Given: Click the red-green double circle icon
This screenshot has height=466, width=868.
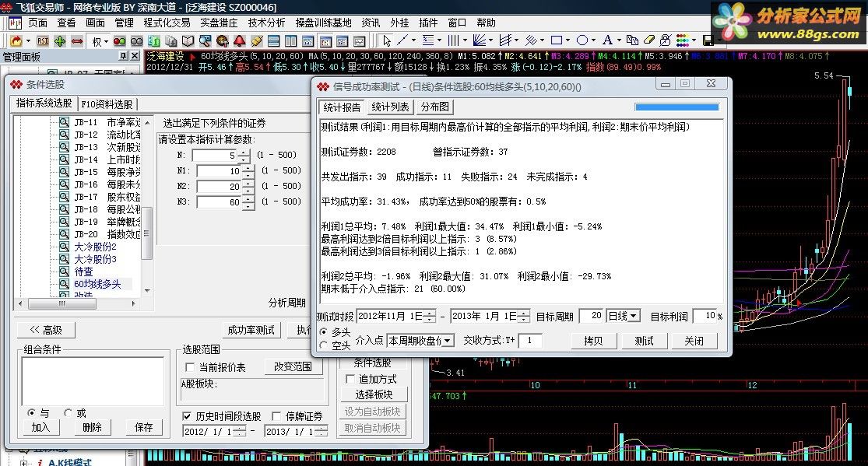Looking at the screenshot, I should 120,41.
